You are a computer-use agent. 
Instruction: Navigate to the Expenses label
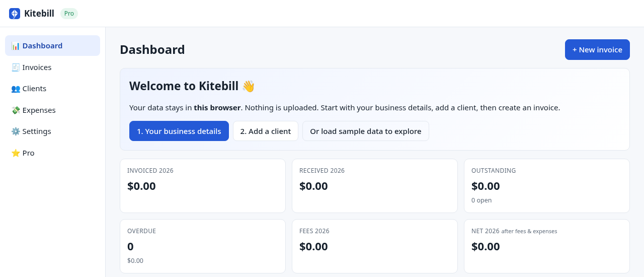(x=39, y=110)
